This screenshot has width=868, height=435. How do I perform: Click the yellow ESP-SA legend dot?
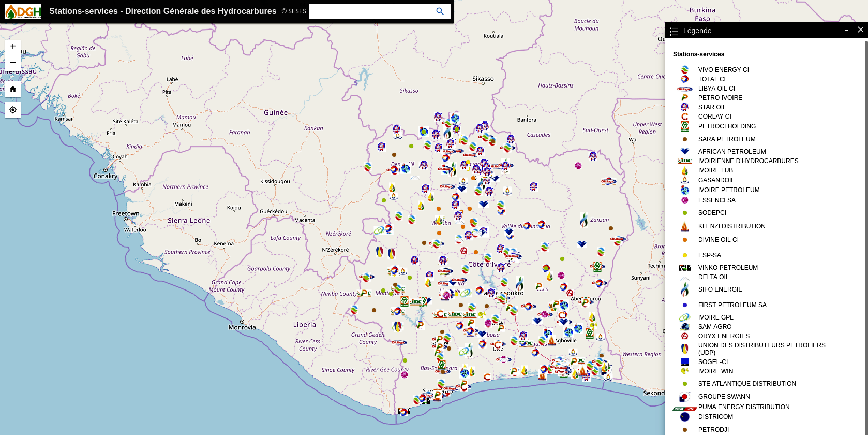tap(685, 255)
